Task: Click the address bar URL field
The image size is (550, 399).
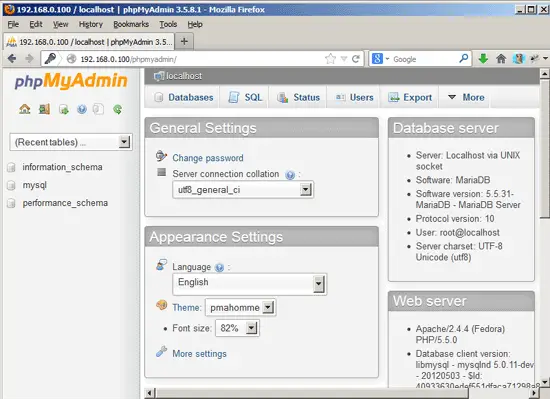Action: [200, 59]
